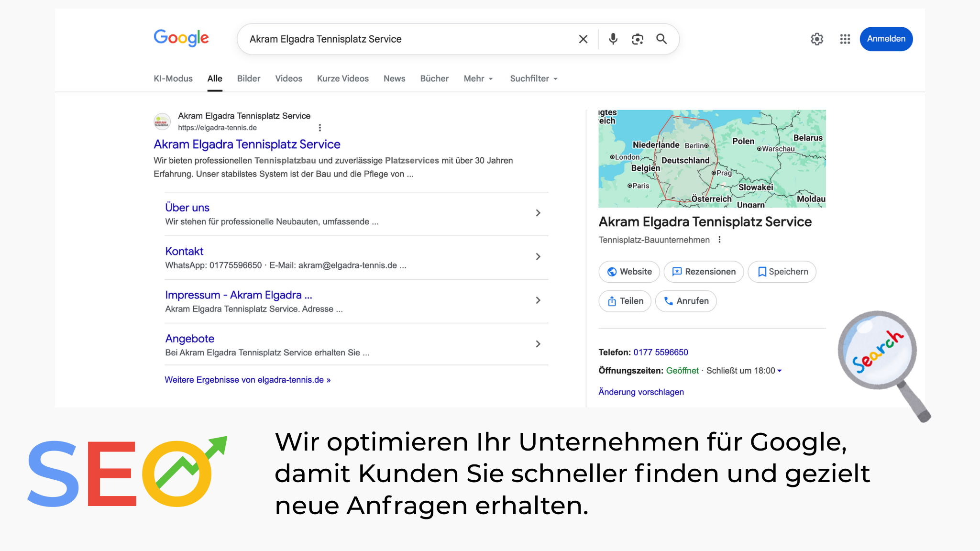
Task: Click the Germany map thumbnail
Action: [712, 159]
